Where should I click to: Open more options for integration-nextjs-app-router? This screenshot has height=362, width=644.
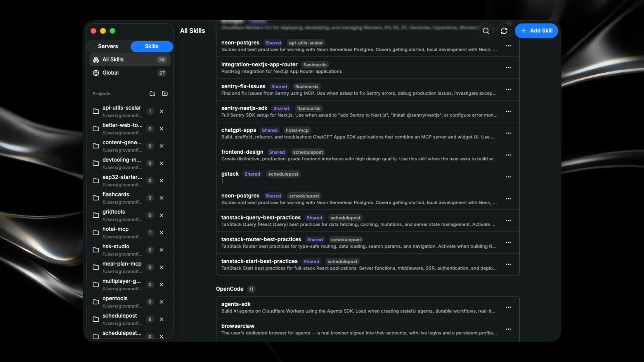click(509, 68)
